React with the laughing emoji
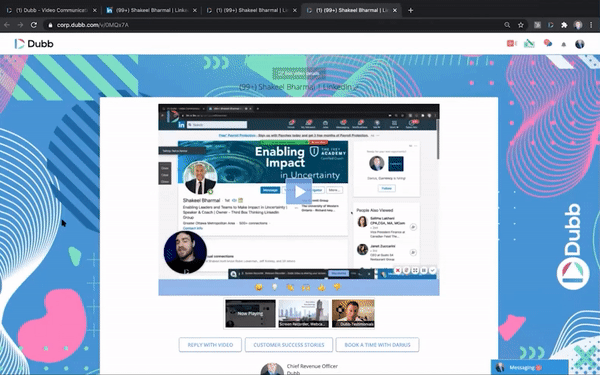Image resolution: width=600 pixels, height=375 pixels. pyautogui.click(x=259, y=287)
